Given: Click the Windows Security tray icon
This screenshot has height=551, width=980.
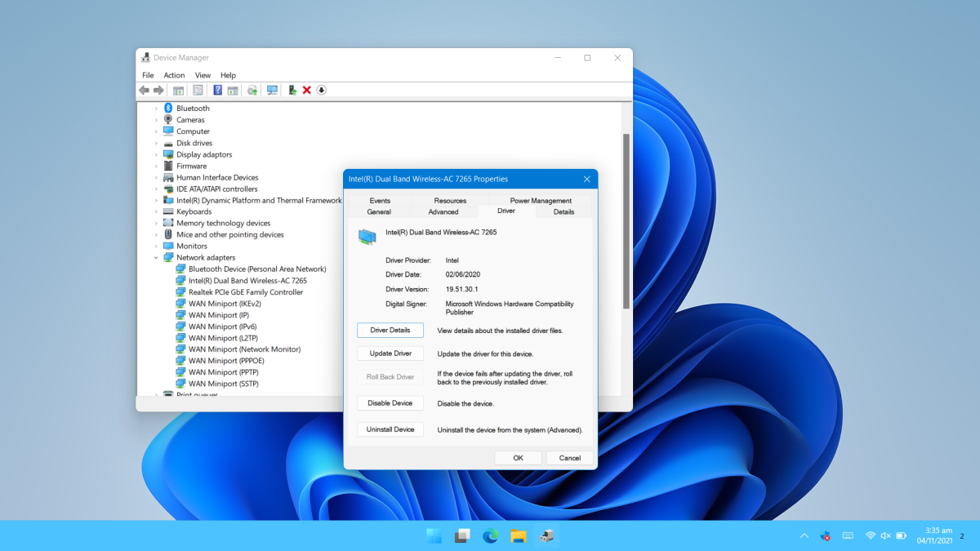Looking at the screenshot, I should tap(826, 535).
